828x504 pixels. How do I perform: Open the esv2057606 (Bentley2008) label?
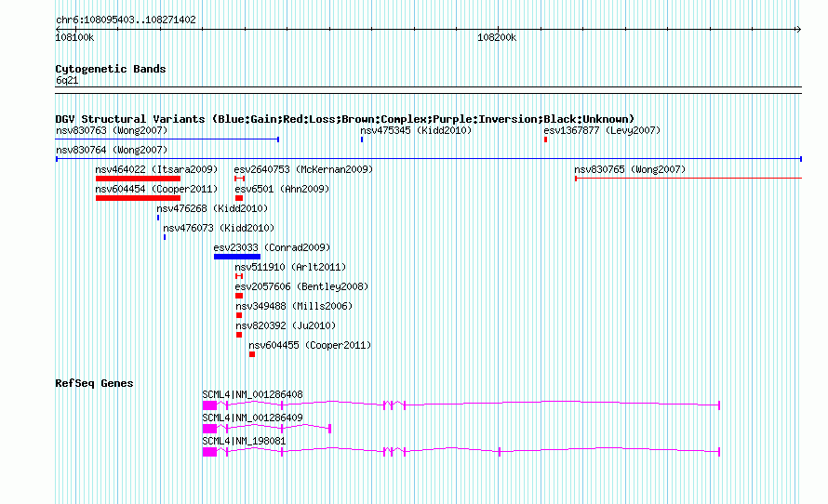point(301,286)
